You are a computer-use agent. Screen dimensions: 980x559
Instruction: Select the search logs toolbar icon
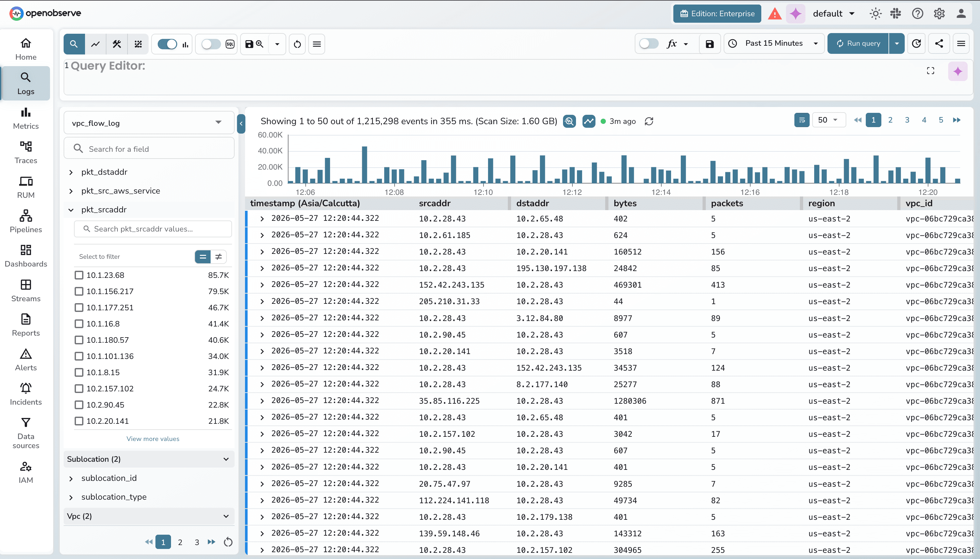[74, 44]
